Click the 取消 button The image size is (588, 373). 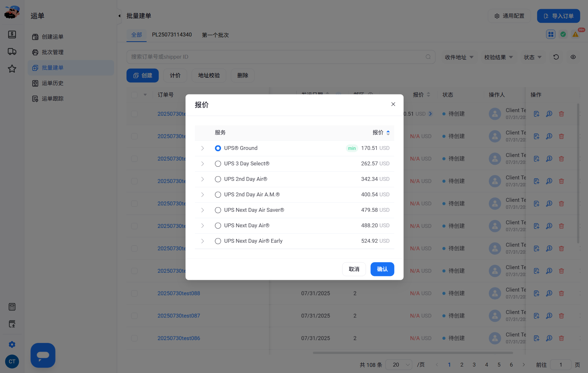354,269
